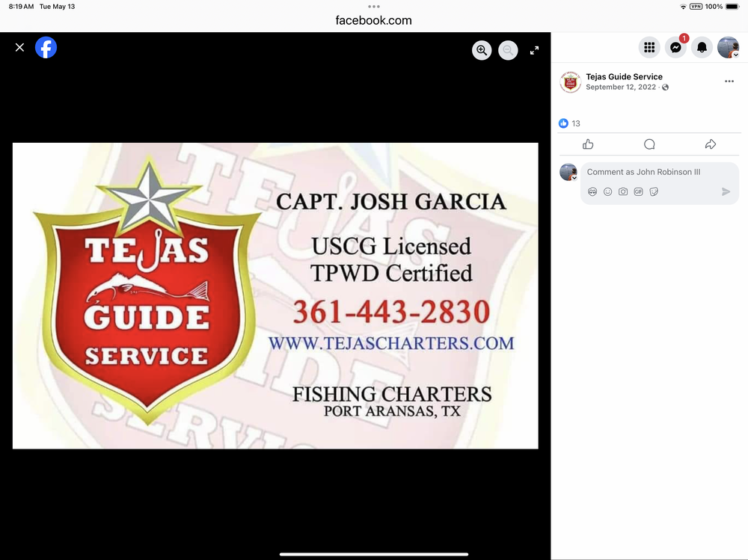Open the Tejas Guide Service page link

point(624,76)
